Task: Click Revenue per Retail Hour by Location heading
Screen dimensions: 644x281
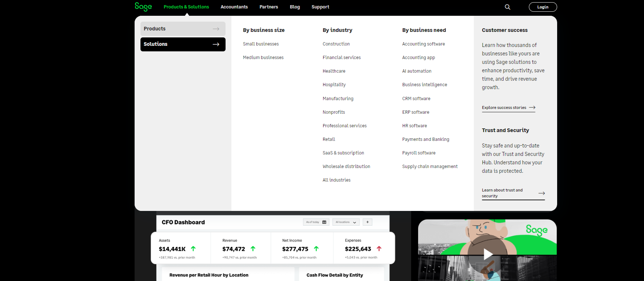Action: coord(209,275)
